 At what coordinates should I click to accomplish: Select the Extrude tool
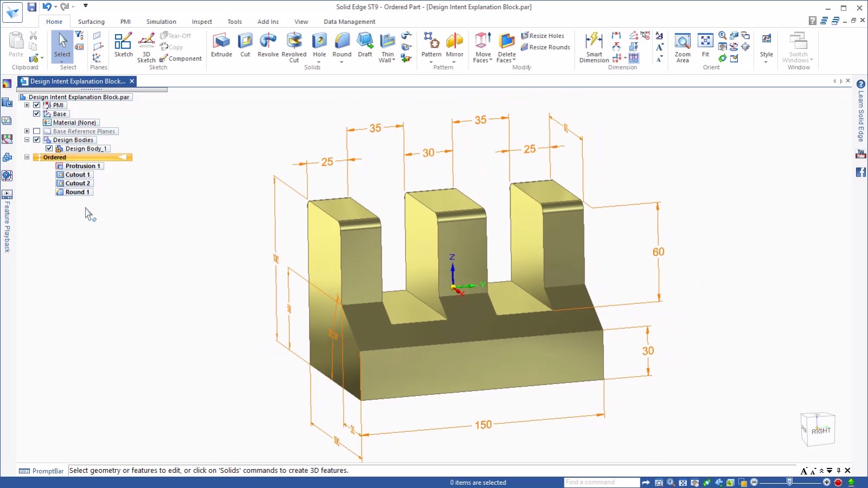[221, 46]
